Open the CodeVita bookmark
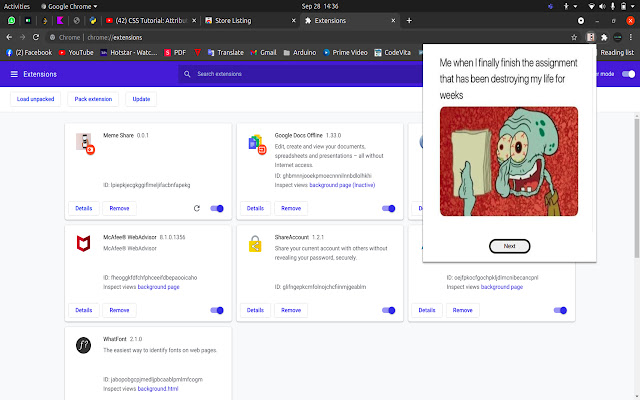 click(x=393, y=52)
